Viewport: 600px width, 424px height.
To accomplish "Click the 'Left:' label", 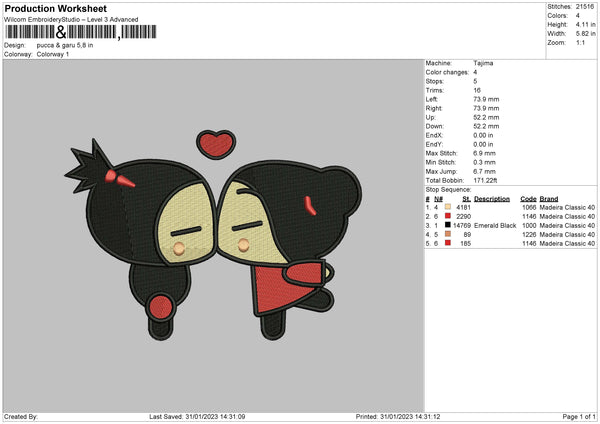I will (x=430, y=99).
